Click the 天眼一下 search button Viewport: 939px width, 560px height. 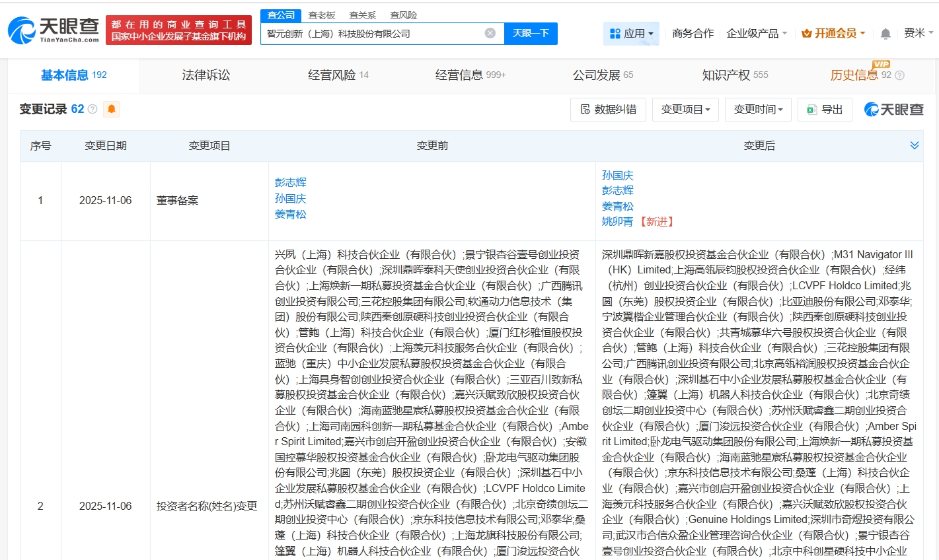pos(531,33)
